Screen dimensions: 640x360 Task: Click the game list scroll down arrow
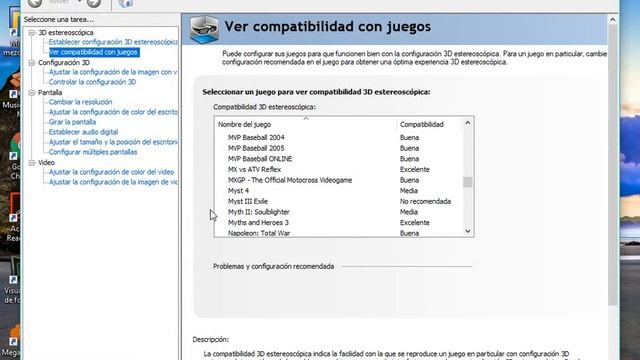[x=468, y=231]
